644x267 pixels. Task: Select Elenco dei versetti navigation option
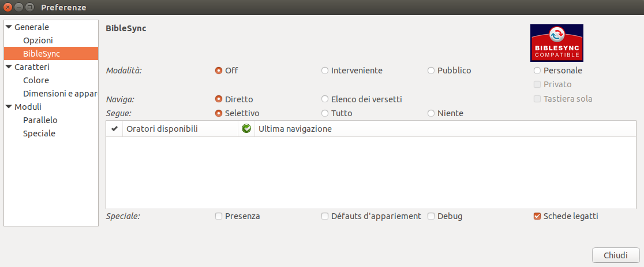[x=325, y=99]
